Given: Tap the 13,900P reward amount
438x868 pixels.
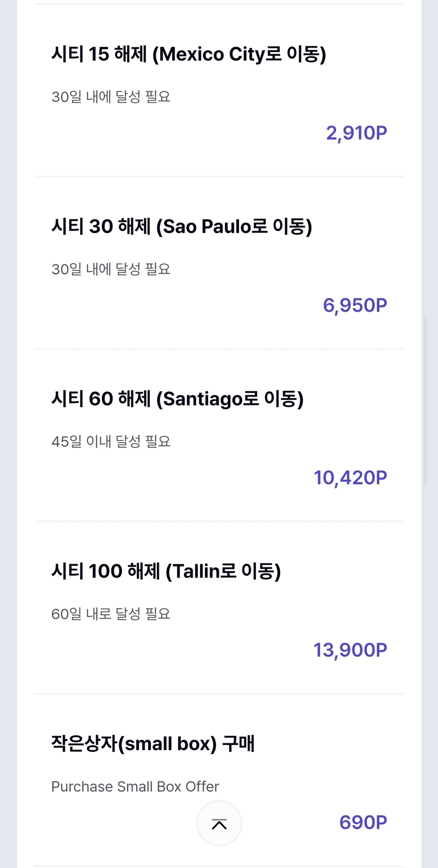Looking at the screenshot, I should pos(350,650).
